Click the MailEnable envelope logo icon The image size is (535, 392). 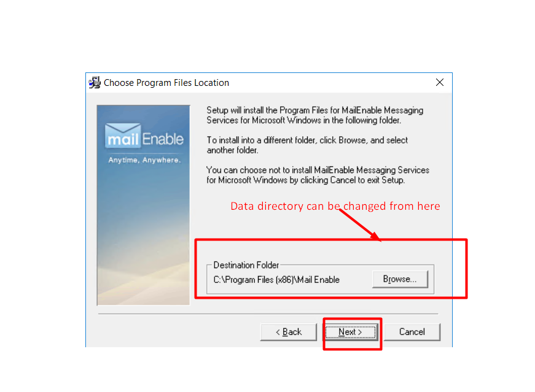tap(123, 136)
